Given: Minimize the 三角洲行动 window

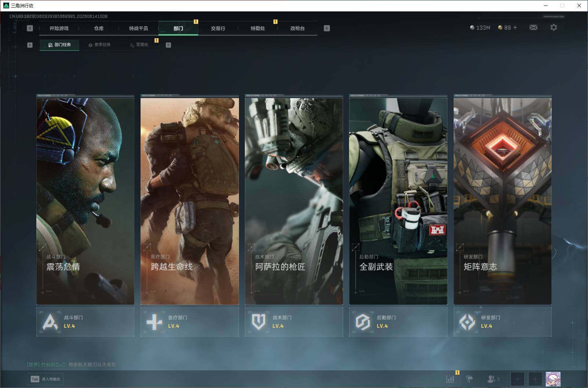Looking at the screenshot, I should click(545, 6).
